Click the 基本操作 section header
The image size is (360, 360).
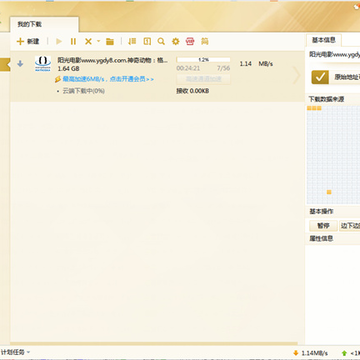[321, 212]
